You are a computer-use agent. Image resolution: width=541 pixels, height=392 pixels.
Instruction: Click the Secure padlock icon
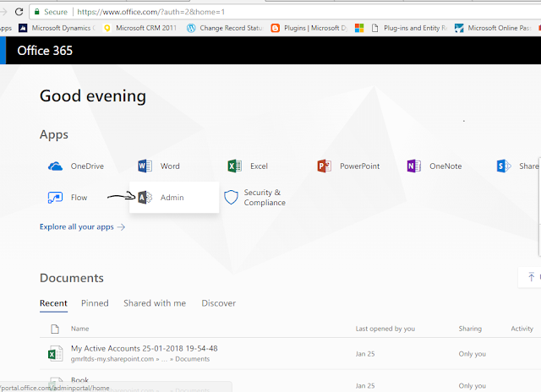point(37,12)
